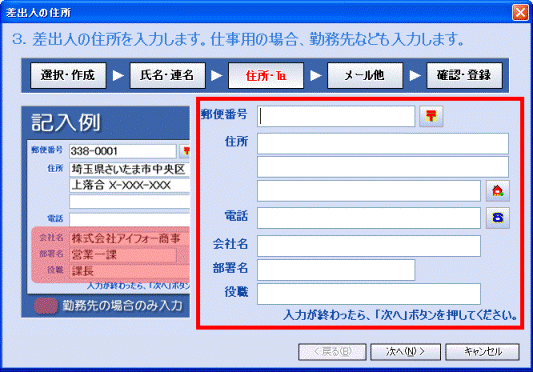
Task: Click example text 埼玉県さいたま市中央区
Action: tap(128, 169)
